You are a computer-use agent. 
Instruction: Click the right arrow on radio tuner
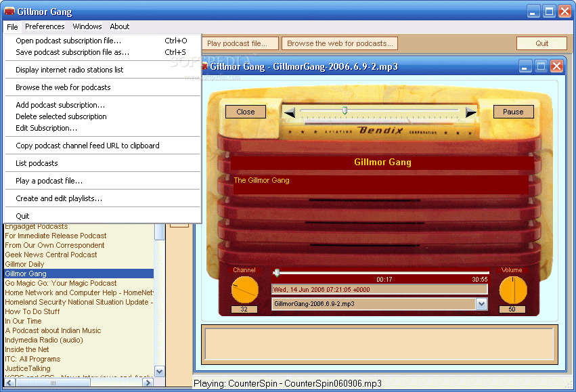tap(471, 112)
